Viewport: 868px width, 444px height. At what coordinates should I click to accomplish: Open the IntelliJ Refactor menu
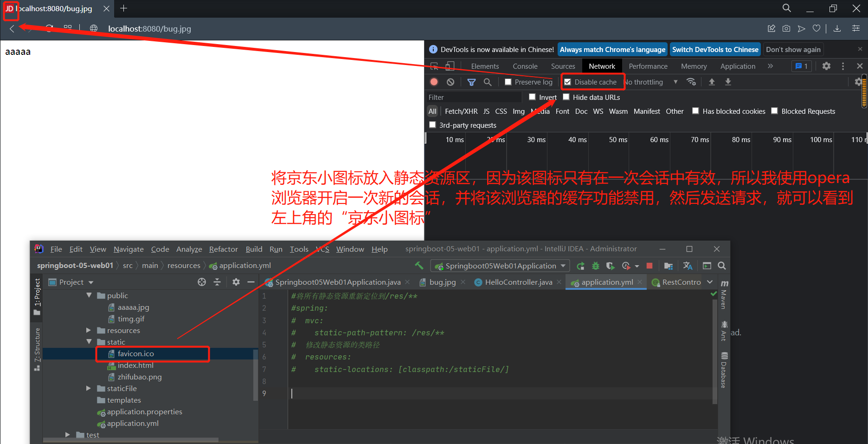pos(224,249)
